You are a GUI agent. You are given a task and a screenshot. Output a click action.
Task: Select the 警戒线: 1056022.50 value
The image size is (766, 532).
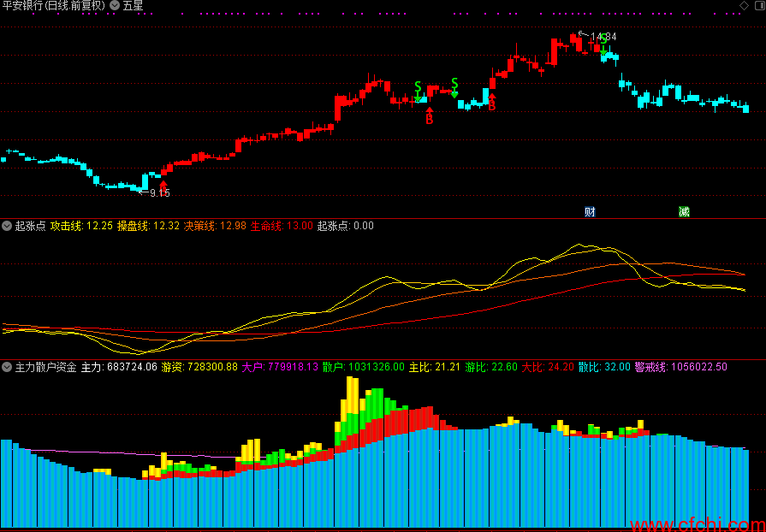click(681, 367)
